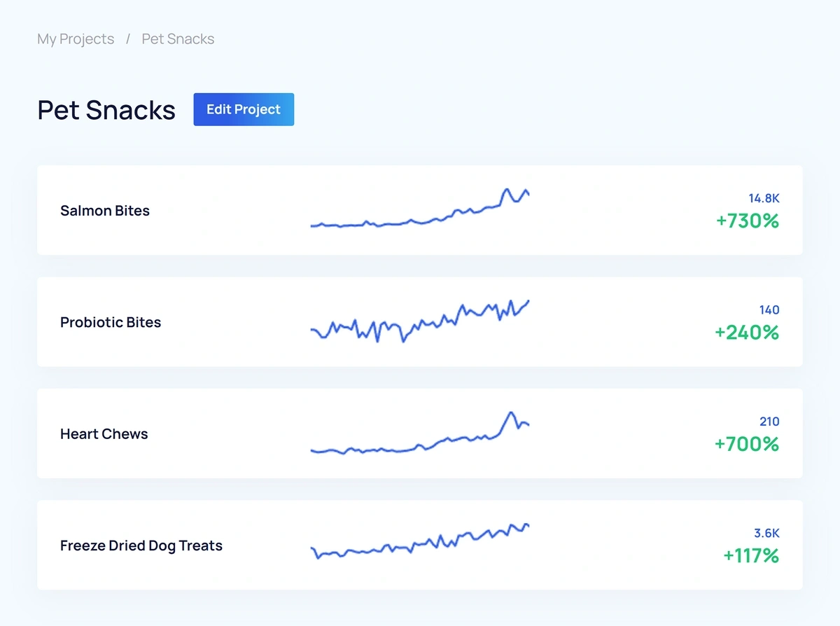The image size is (840, 626).
Task: Open the Freeze Dried Dog Treats topic
Action: (x=141, y=545)
